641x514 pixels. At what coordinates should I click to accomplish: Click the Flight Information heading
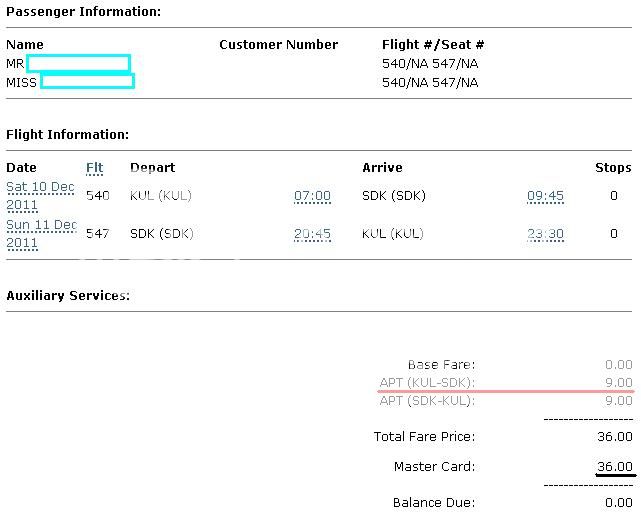(67, 134)
